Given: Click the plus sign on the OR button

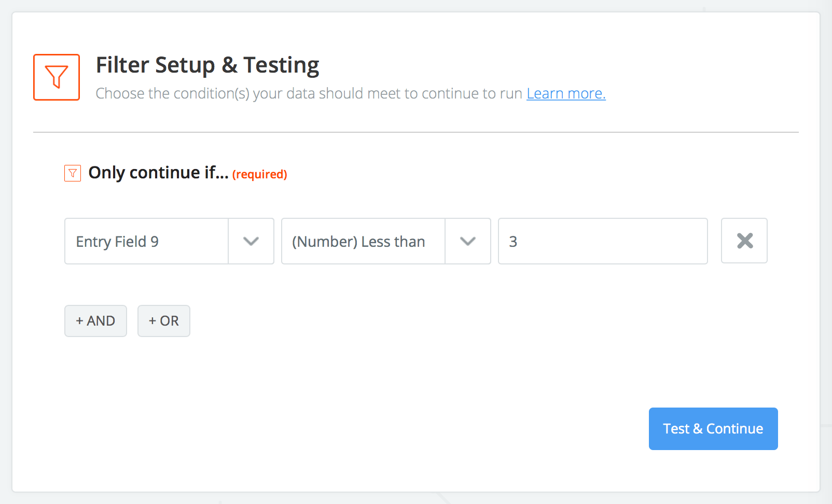Looking at the screenshot, I should [152, 321].
